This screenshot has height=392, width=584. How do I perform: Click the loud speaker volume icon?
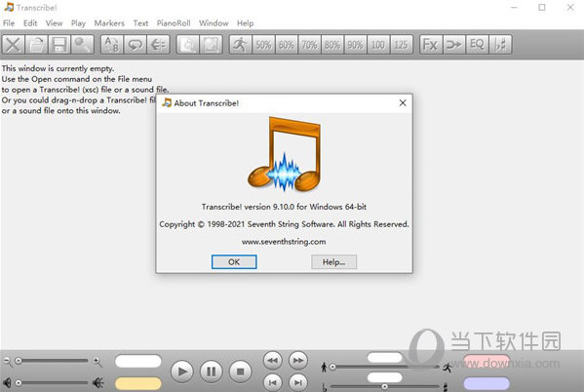(98, 382)
